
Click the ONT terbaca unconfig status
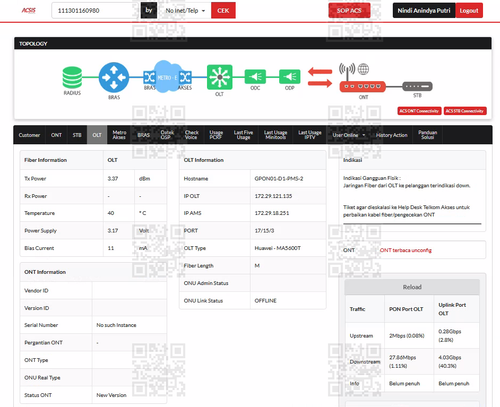coord(406,250)
